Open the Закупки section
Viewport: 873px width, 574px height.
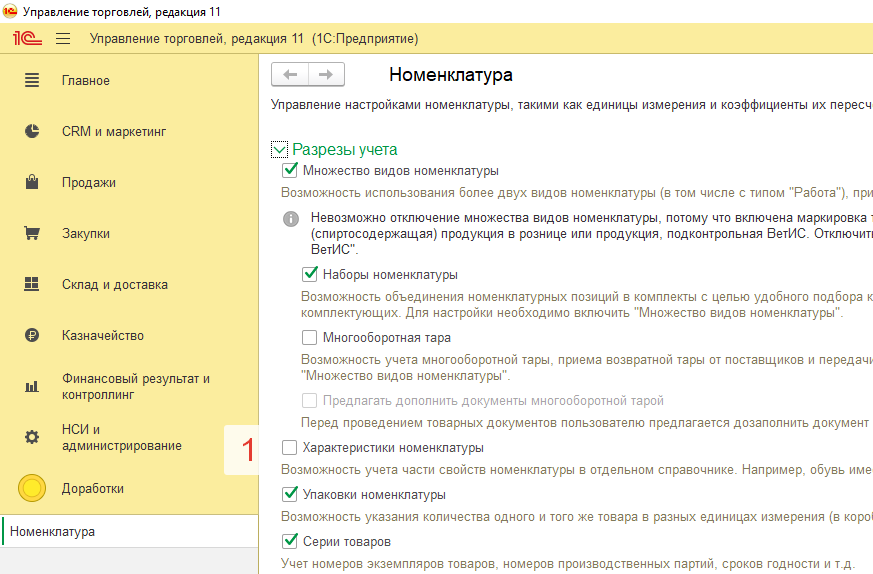[x=86, y=234]
